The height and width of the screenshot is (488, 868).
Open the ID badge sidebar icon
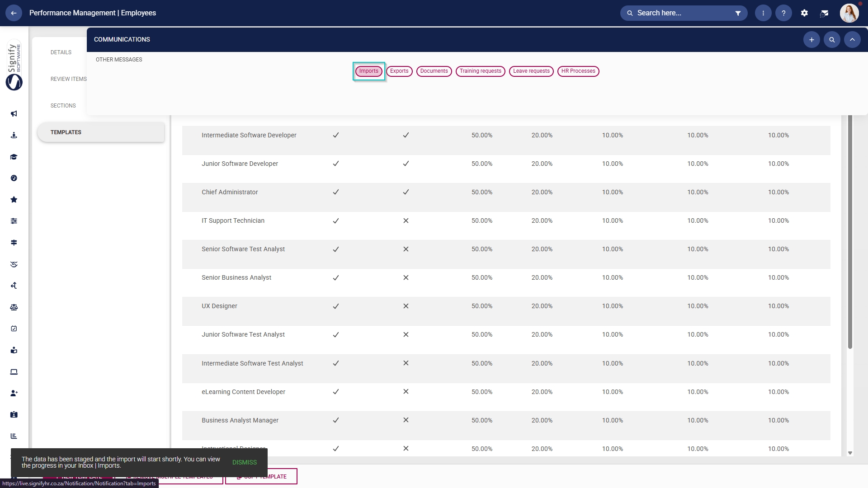(x=14, y=414)
